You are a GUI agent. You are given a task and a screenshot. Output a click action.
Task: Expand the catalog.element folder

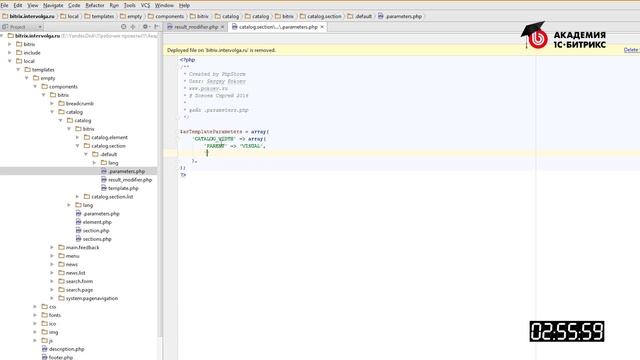point(78,138)
